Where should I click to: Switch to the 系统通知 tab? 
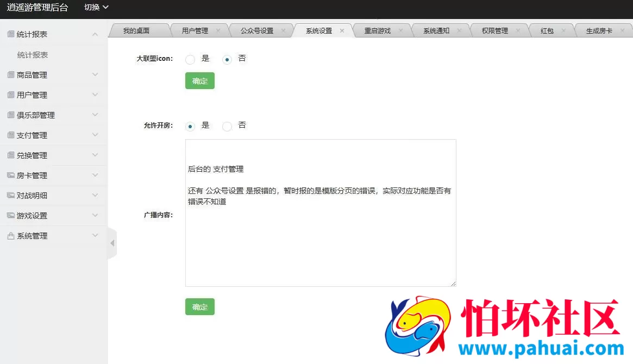coord(436,30)
